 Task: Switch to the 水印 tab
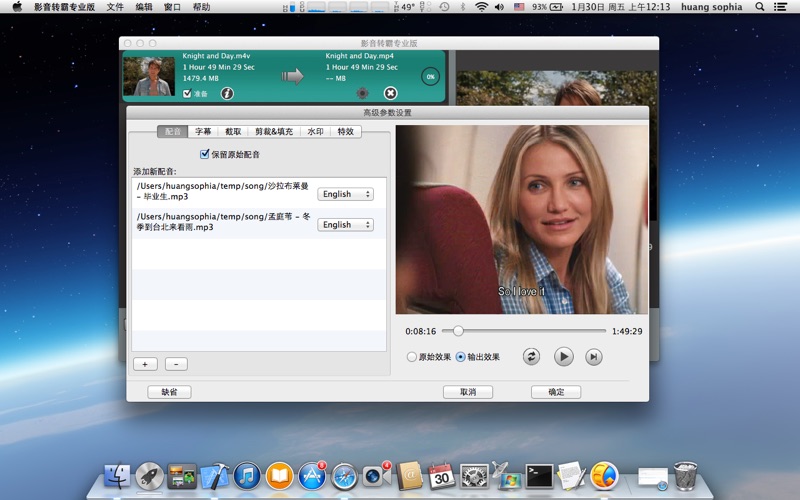tap(315, 132)
